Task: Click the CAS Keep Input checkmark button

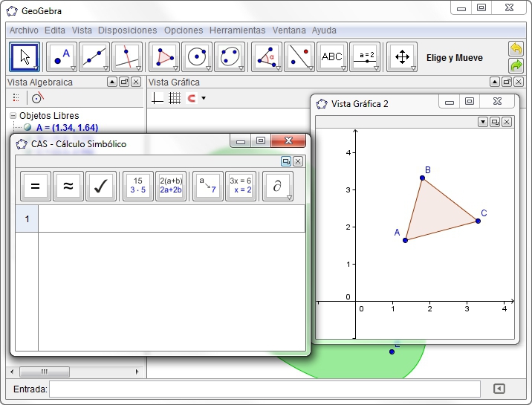Action: 101,187
